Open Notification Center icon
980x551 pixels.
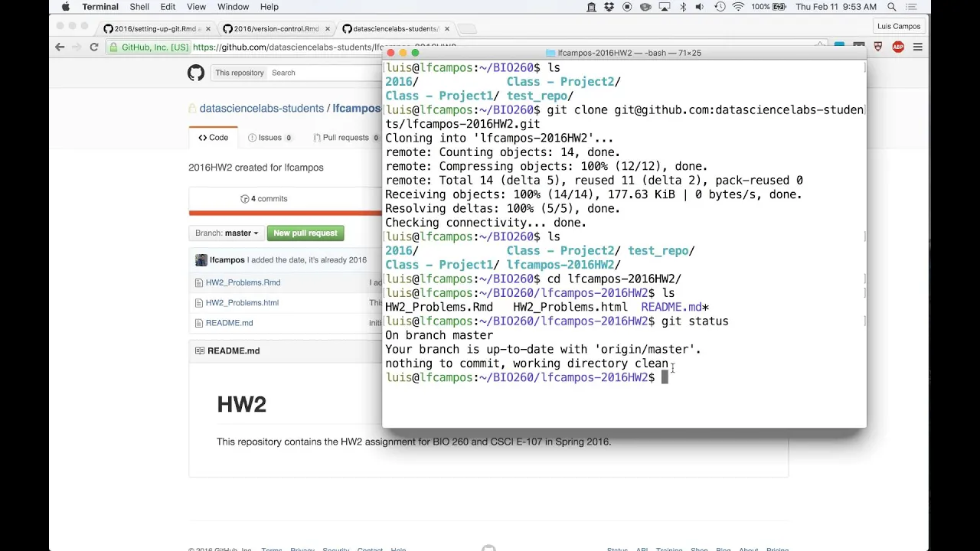pyautogui.click(x=912, y=7)
